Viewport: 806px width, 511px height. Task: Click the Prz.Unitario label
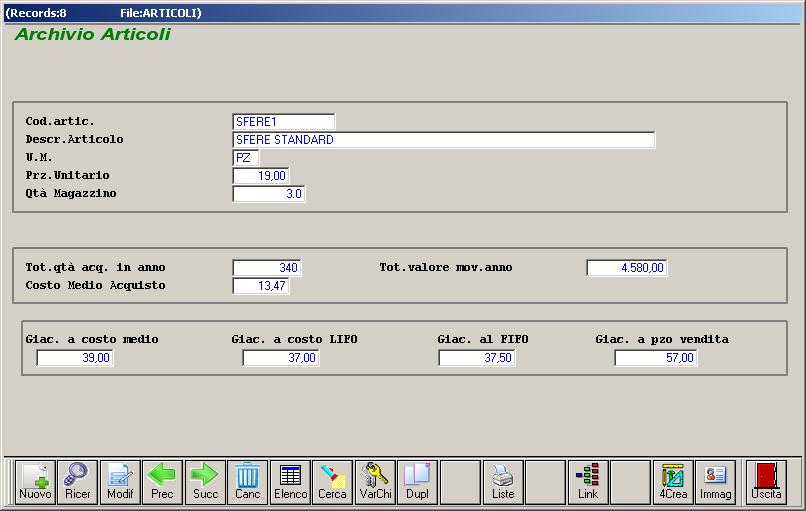click(x=67, y=175)
